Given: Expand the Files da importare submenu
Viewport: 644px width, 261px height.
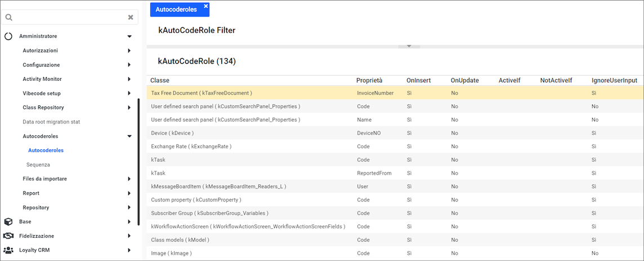Looking at the screenshot, I should [x=129, y=179].
